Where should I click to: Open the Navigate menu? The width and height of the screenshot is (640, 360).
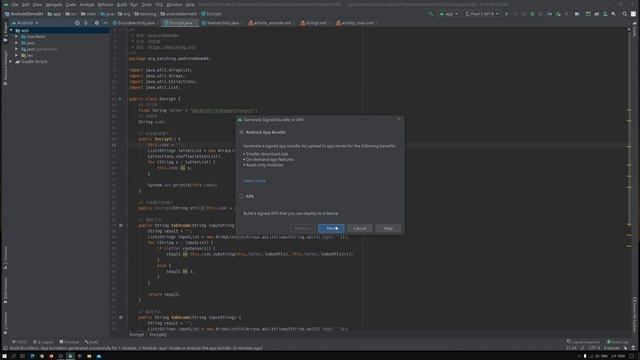click(x=54, y=4)
